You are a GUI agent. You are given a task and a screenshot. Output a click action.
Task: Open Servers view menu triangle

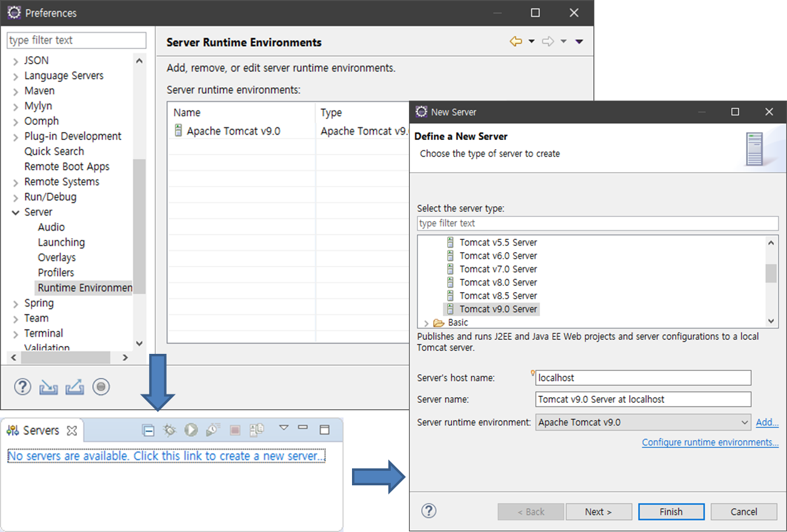coord(284,428)
